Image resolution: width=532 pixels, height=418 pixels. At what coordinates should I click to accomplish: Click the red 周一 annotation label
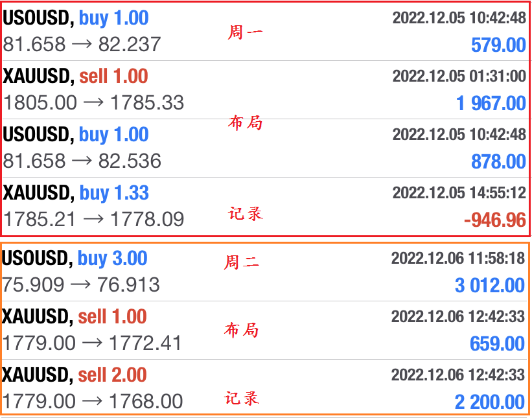click(245, 32)
